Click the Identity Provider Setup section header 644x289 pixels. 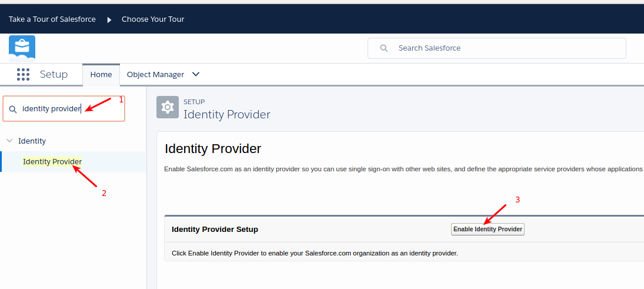(x=215, y=229)
